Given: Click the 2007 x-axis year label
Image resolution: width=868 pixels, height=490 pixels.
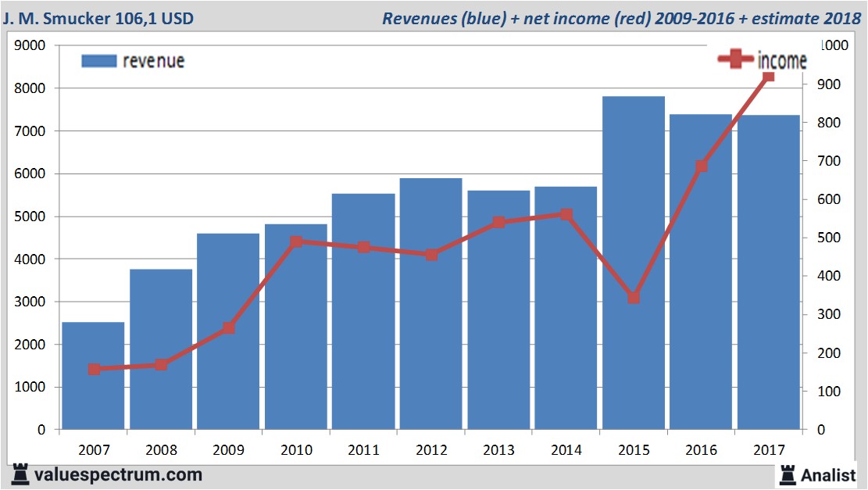Looking at the screenshot, I should [x=94, y=450].
